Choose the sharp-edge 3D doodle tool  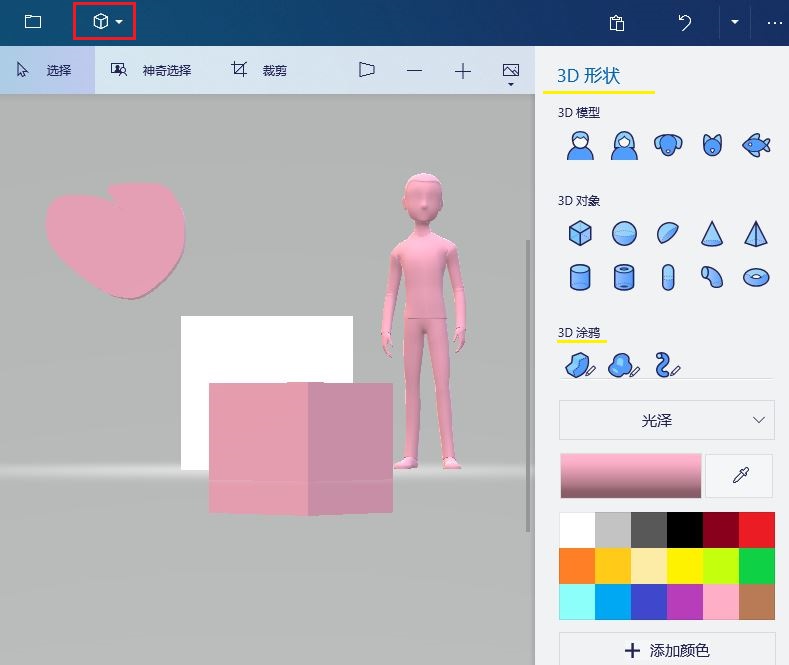click(580, 365)
